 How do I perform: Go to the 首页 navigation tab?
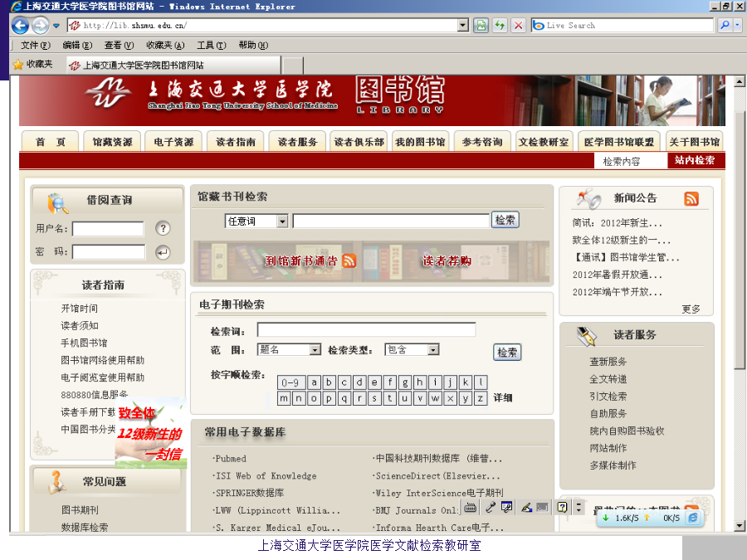(50, 142)
